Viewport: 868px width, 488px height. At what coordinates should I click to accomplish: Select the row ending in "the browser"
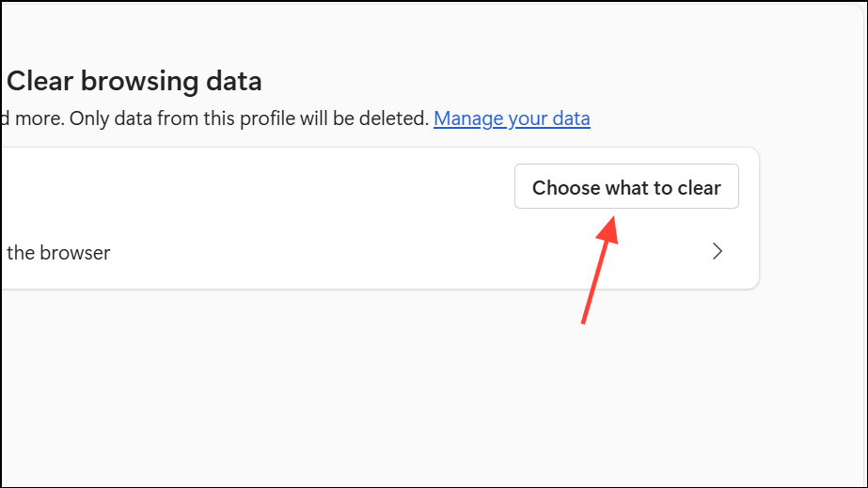[376, 252]
